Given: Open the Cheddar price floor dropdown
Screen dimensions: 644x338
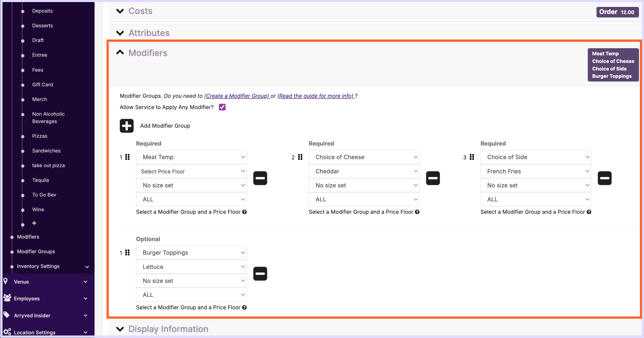Looking at the screenshot, I should tap(364, 171).
